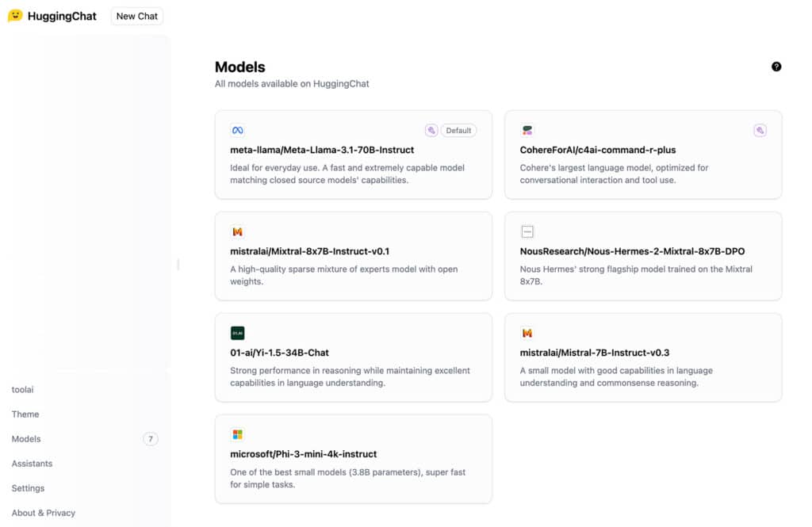Start a New Chat
812x527 pixels.
(136, 16)
